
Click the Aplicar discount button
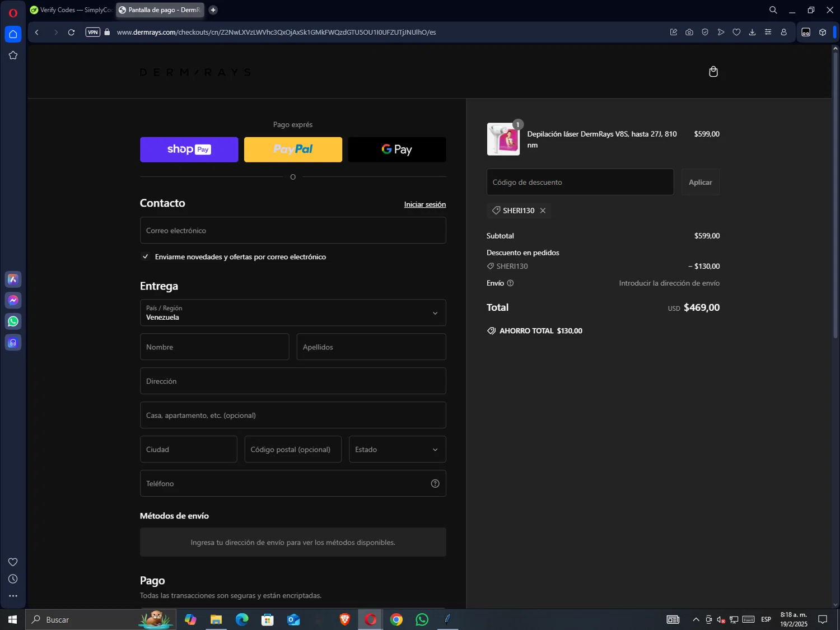tap(701, 183)
